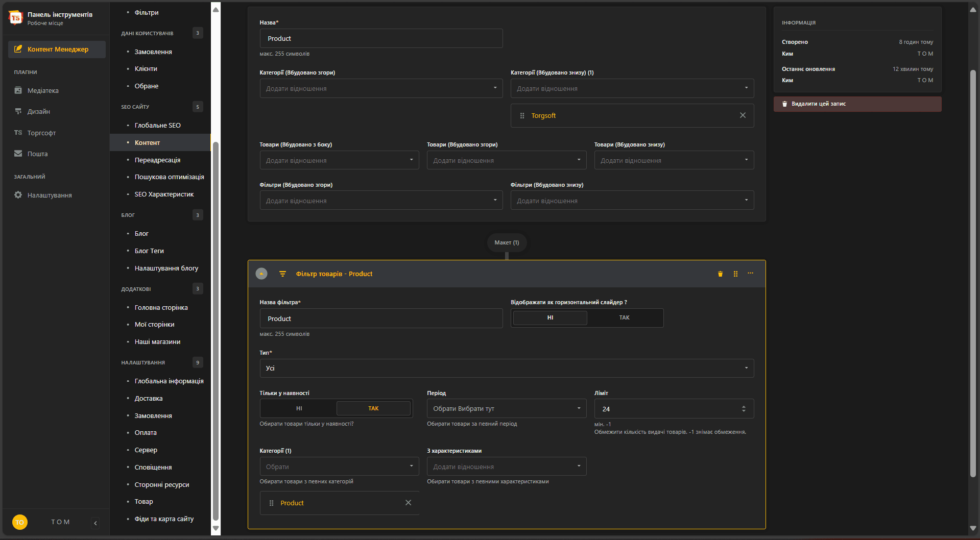Screen dimensions: 980x540
Task: Open Пошукова оптимізація entry
Action: [170, 177]
